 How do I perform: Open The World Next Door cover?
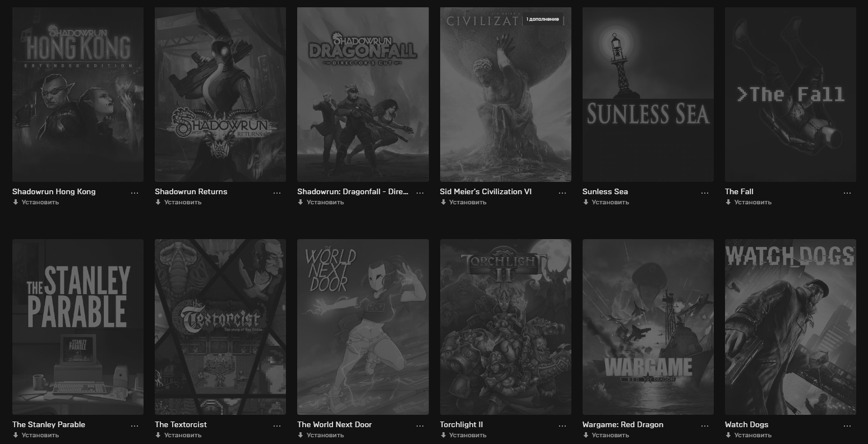click(x=363, y=327)
